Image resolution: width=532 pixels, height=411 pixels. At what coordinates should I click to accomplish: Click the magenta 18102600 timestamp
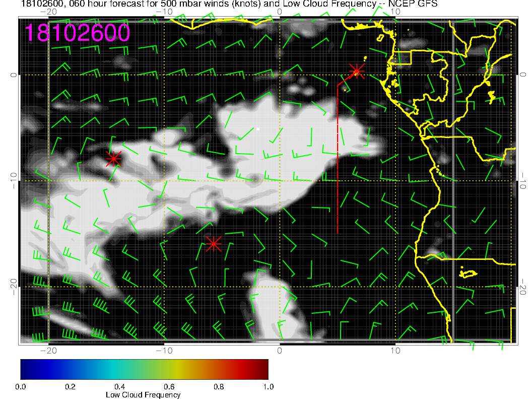[x=78, y=33]
